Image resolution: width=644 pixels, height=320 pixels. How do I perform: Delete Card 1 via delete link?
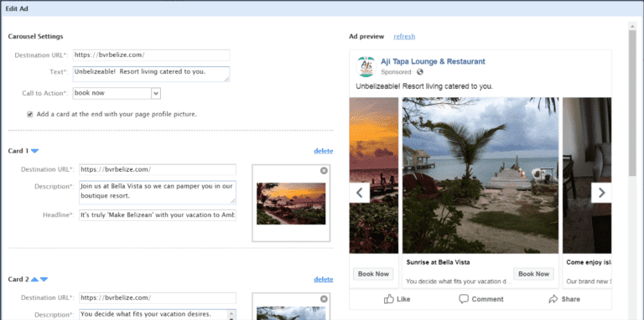[323, 151]
